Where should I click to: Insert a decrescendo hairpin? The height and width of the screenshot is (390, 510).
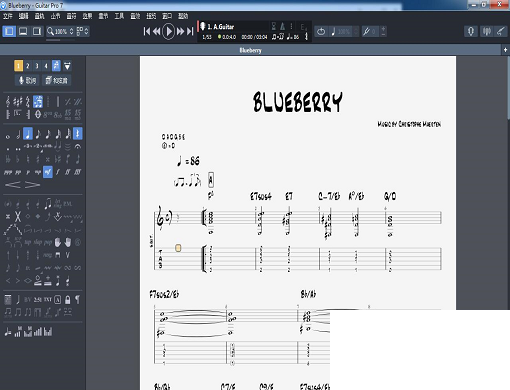click(32, 184)
